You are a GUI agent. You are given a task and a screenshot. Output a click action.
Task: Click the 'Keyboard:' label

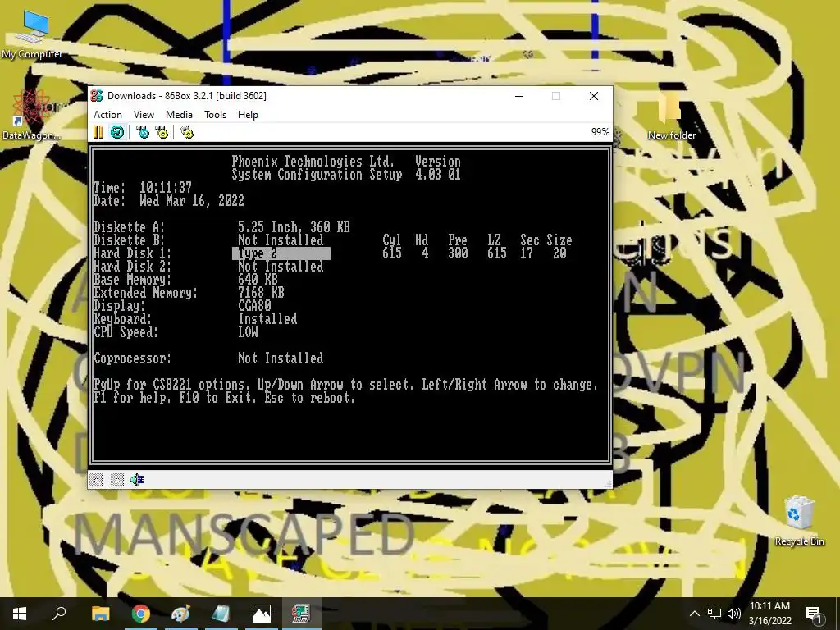coord(123,319)
